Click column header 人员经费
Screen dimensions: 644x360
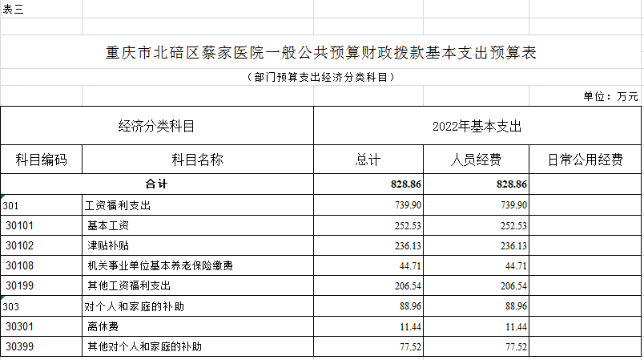(x=476, y=160)
